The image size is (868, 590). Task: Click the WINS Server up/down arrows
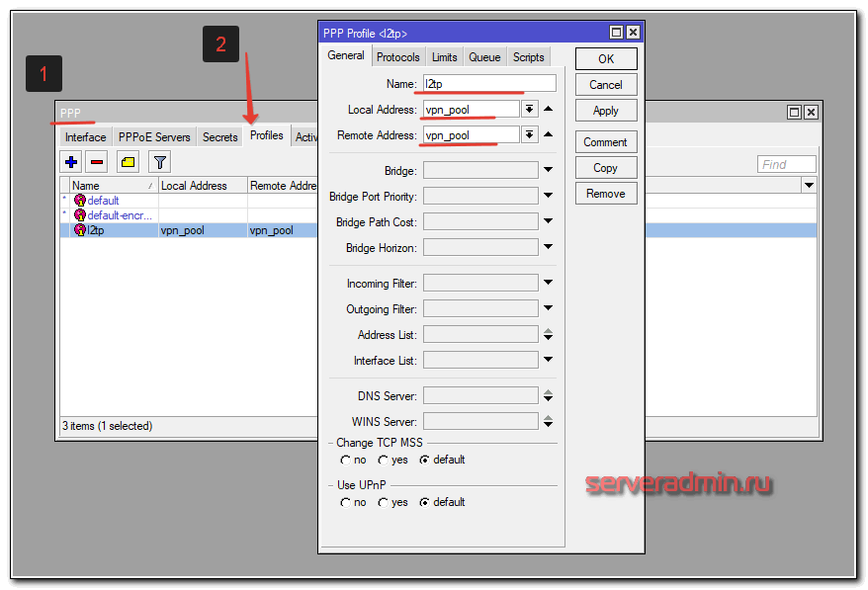pyautogui.click(x=548, y=422)
